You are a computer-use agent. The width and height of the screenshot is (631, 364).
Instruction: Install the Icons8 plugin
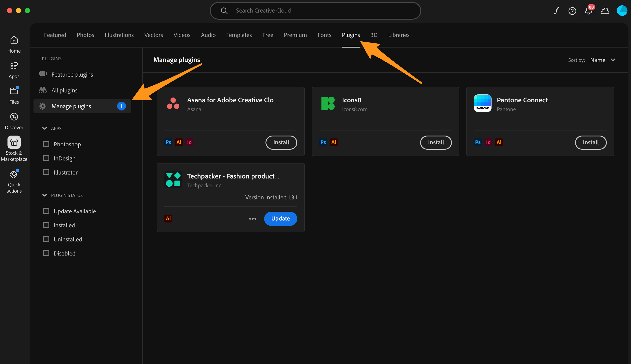[436, 143]
